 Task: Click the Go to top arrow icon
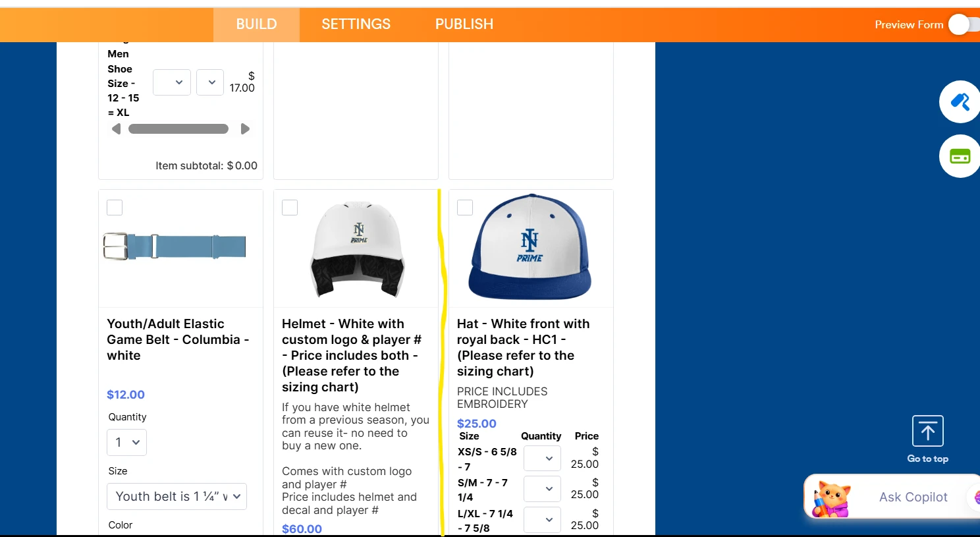(x=927, y=430)
